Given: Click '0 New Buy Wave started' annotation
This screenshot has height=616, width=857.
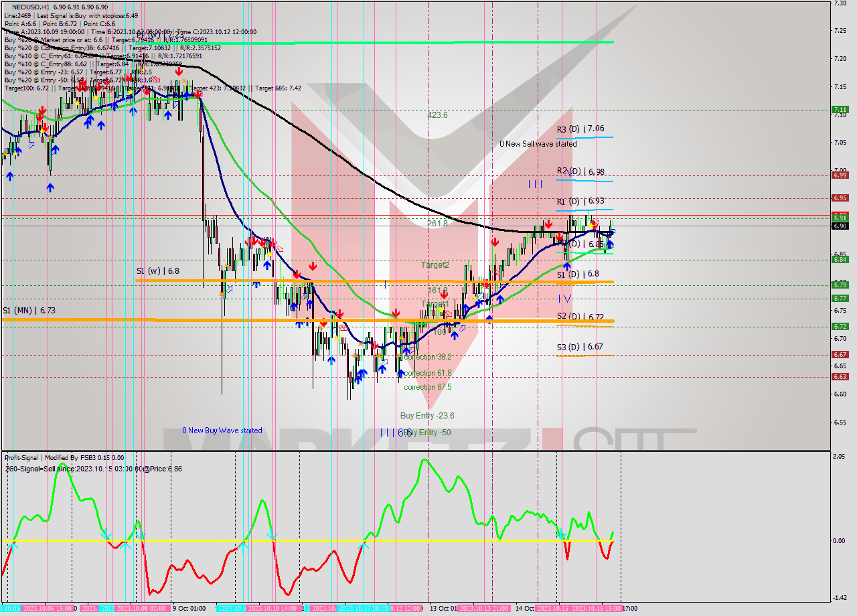Looking at the screenshot, I should click(222, 431).
